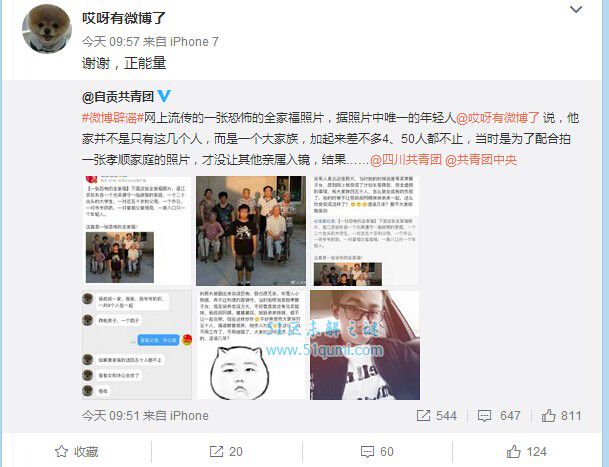Repost this post with 20 shares

pyautogui.click(x=226, y=451)
